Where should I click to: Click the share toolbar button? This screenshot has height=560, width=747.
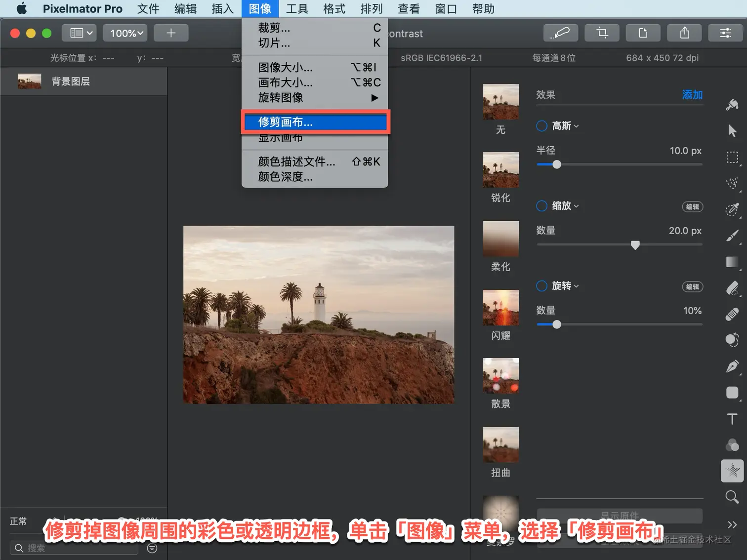pos(684,33)
